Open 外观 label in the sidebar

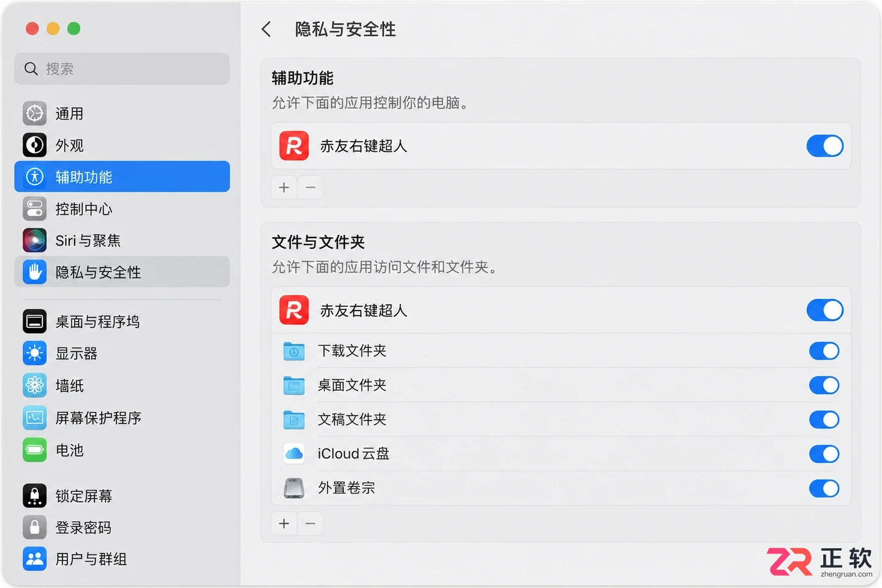click(69, 146)
